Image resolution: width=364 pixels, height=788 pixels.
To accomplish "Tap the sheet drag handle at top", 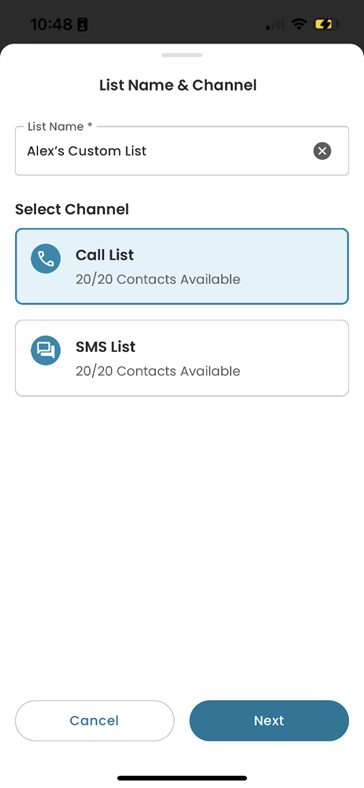I will [x=182, y=55].
